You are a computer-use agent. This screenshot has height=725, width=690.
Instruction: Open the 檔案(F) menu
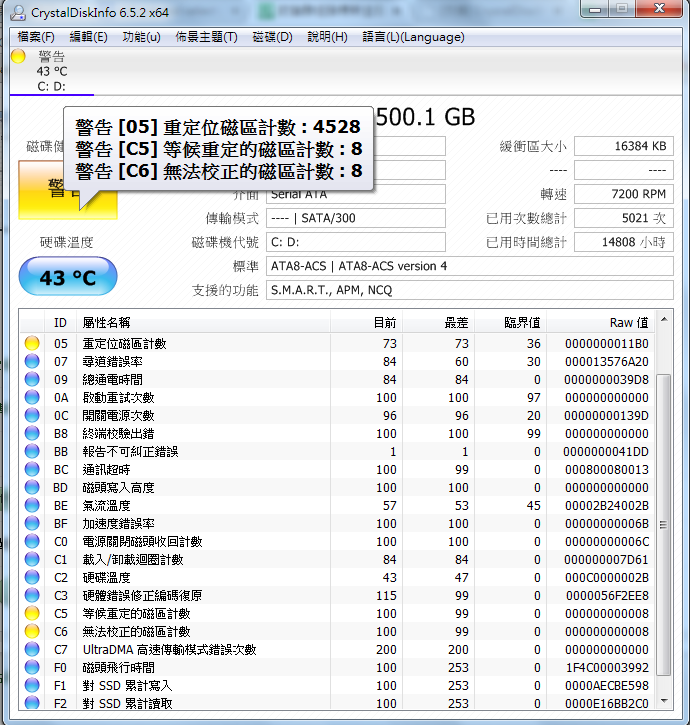(x=36, y=37)
